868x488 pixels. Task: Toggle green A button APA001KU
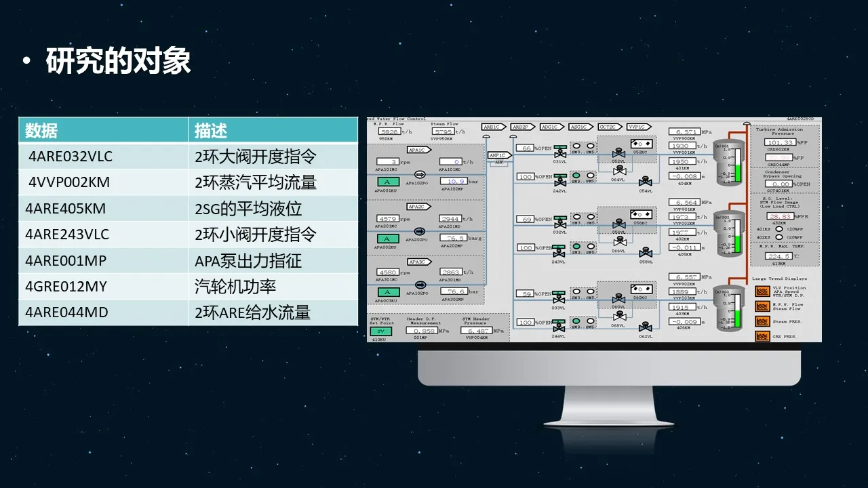[x=389, y=182]
